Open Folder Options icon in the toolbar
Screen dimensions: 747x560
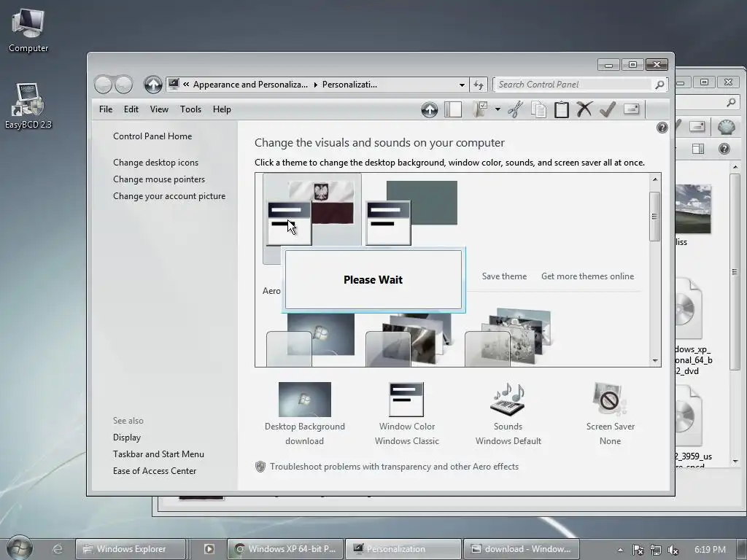(480, 109)
